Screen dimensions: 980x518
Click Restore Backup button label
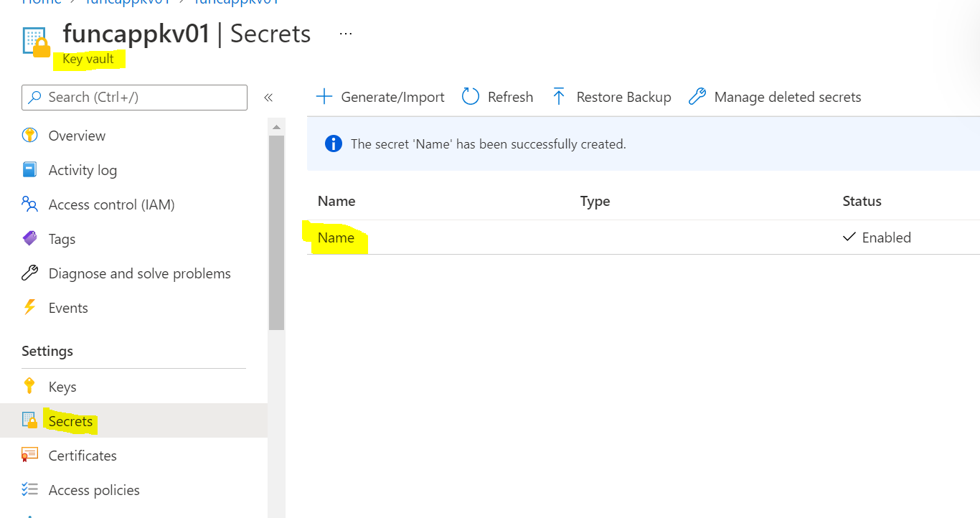(x=623, y=97)
